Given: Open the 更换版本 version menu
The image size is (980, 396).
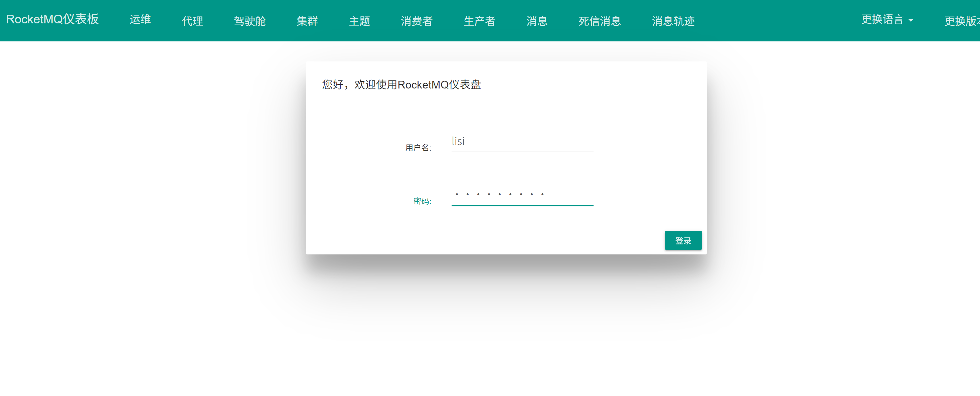Looking at the screenshot, I should pos(961,21).
